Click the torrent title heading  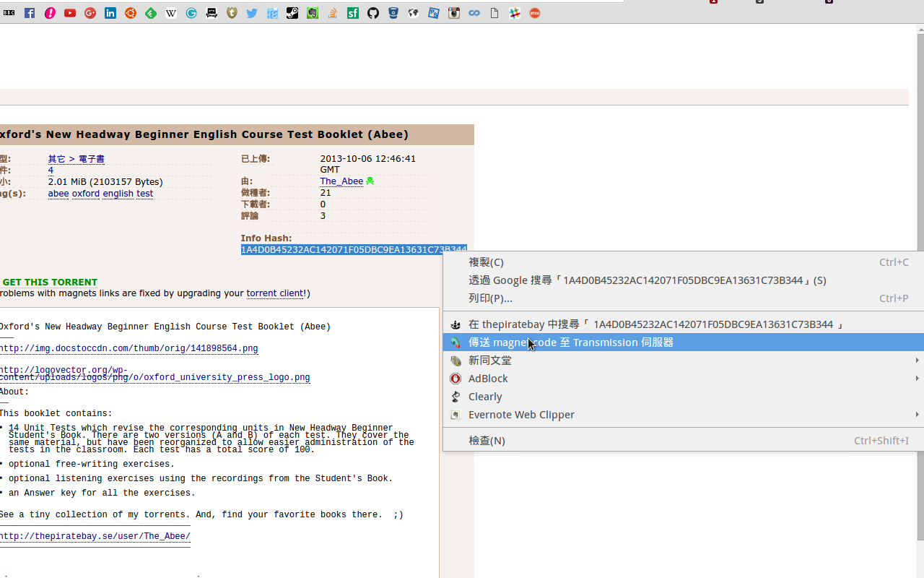[x=204, y=134]
